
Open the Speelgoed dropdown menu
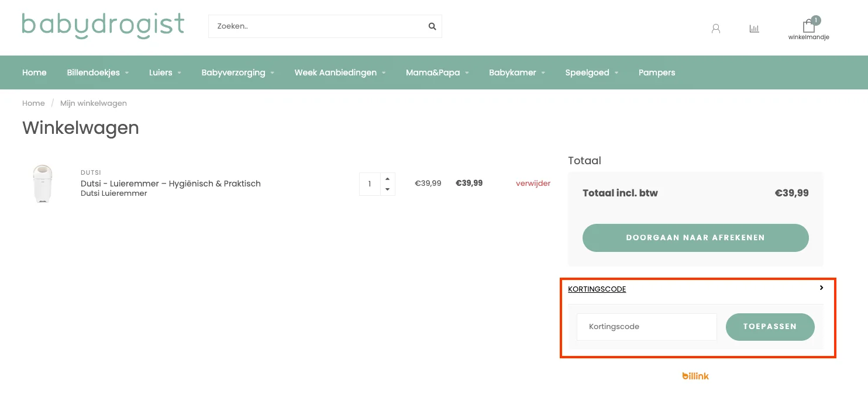pyautogui.click(x=588, y=72)
